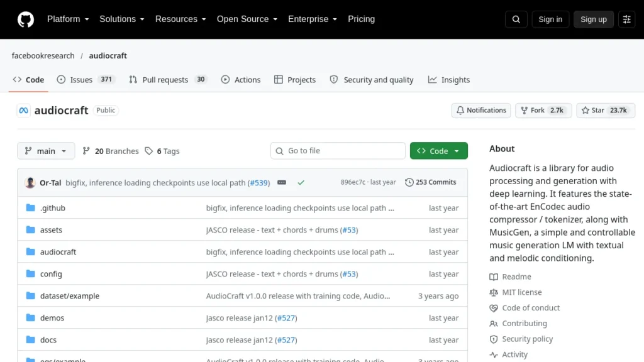This screenshot has width=644, height=362.
Task: Open the main branch selector dropdown
Action: 46,151
